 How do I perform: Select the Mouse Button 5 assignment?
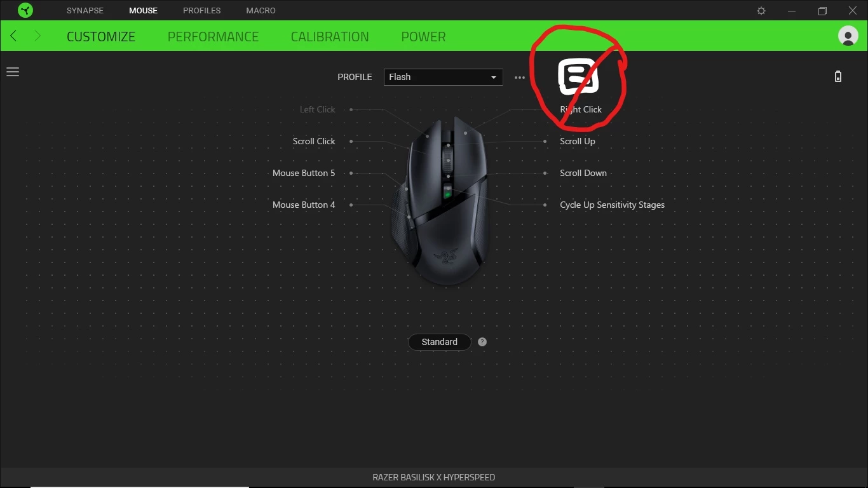click(x=304, y=173)
